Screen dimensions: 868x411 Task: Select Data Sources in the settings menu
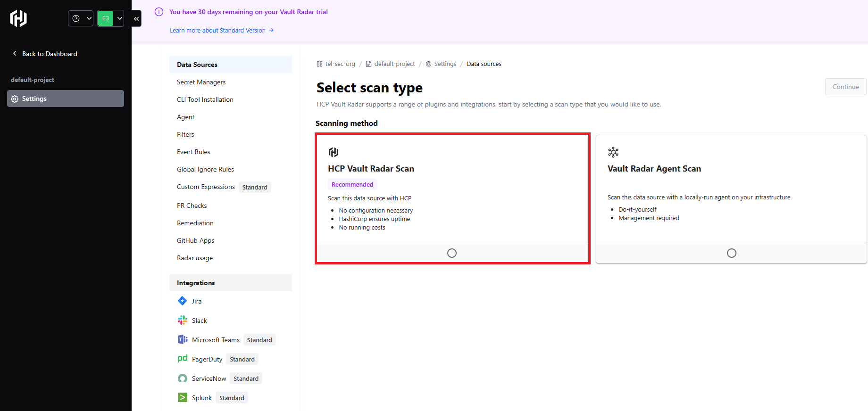(231, 65)
